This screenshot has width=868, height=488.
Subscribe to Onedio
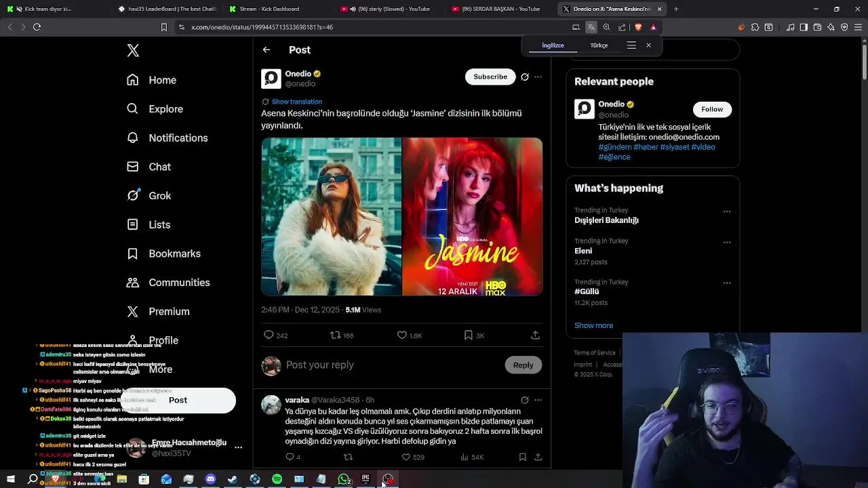click(490, 77)
